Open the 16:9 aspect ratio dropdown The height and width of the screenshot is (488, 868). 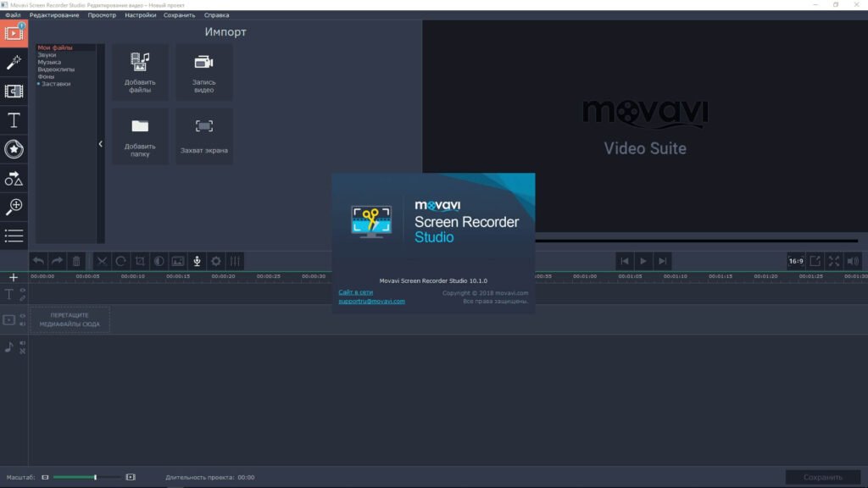point(796,261)
